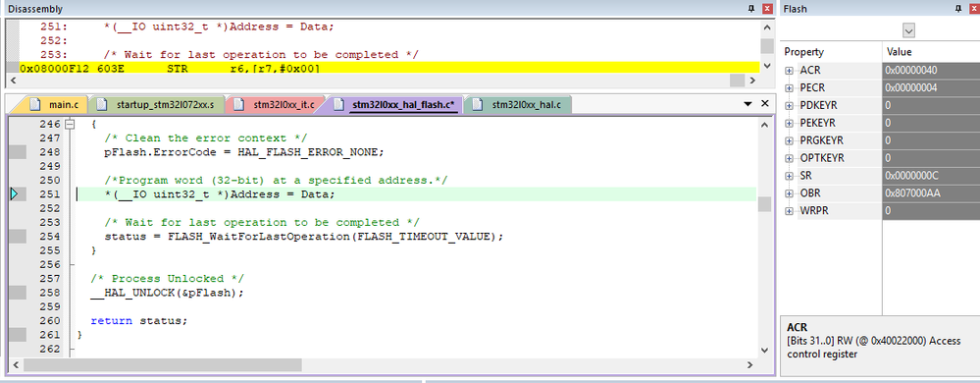This screenshot has width=980, height=383.
Task: Select the PECR value 0x00000004
Action: coord(931,87)
